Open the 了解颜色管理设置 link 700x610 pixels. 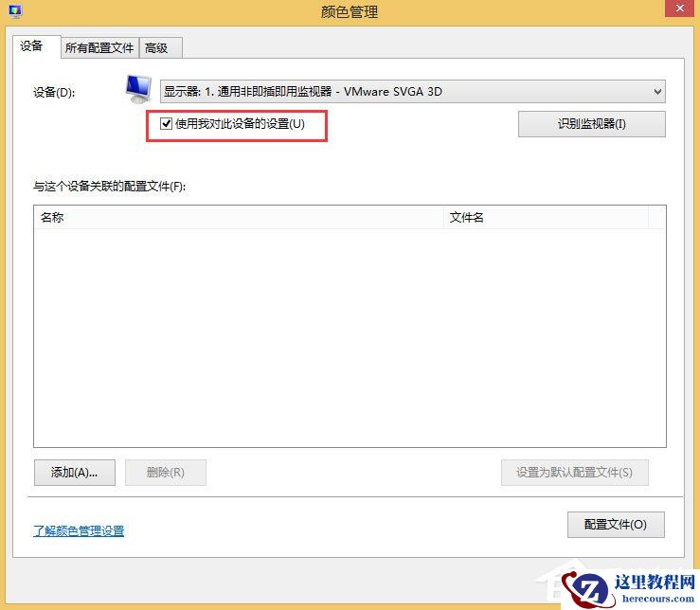(x=79, y=531)
